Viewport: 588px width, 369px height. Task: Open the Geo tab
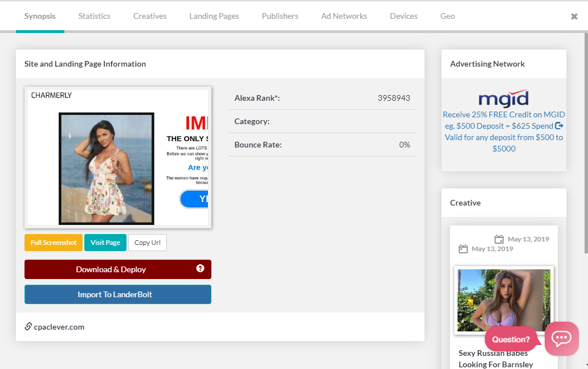tap(447, 16)
